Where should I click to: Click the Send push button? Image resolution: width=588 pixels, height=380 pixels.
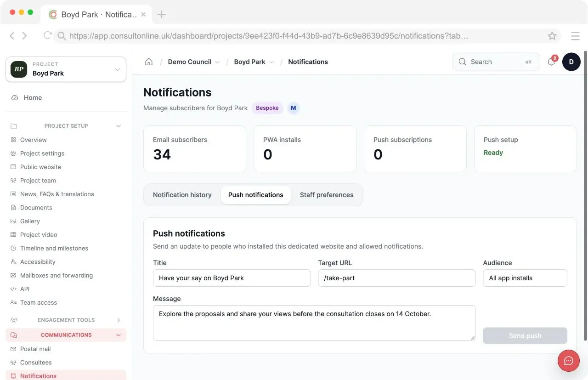525,335
